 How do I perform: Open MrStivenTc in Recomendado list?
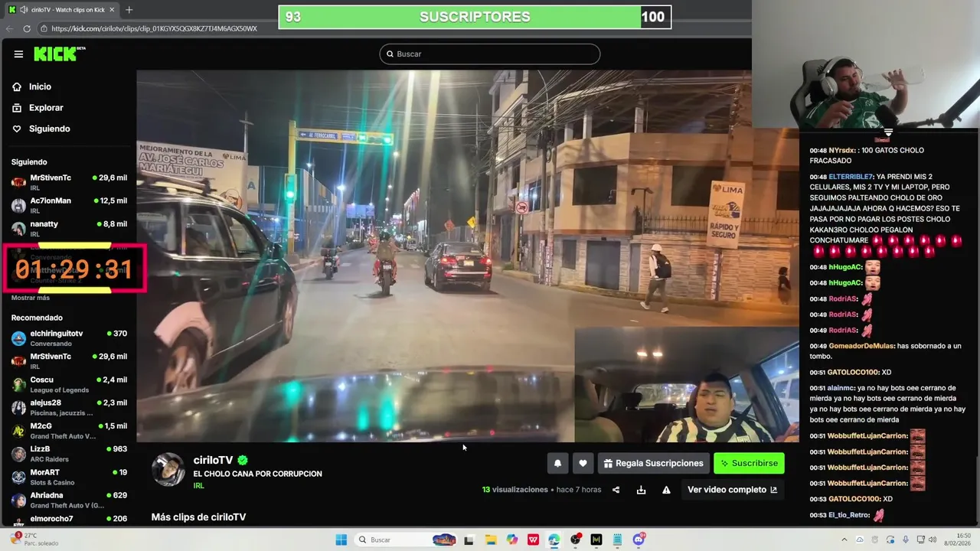coord(69,360)
